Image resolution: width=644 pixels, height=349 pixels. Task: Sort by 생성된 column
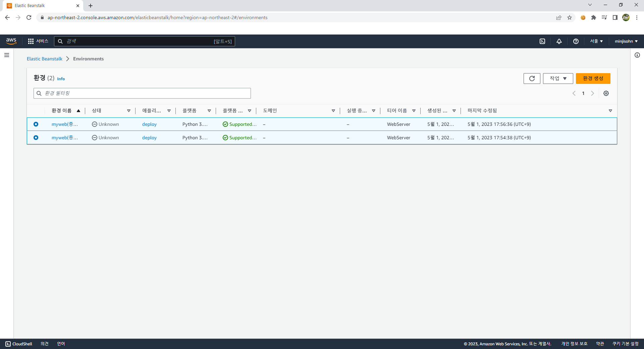tap(441, 111)
